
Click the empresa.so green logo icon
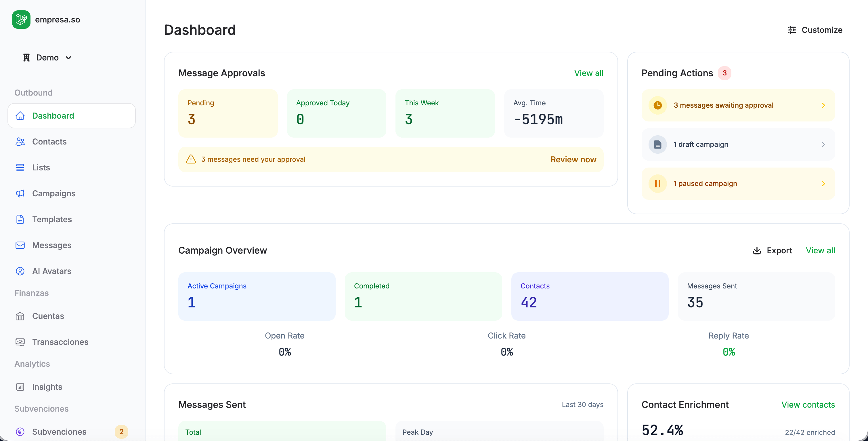click(x=21, y=20)
